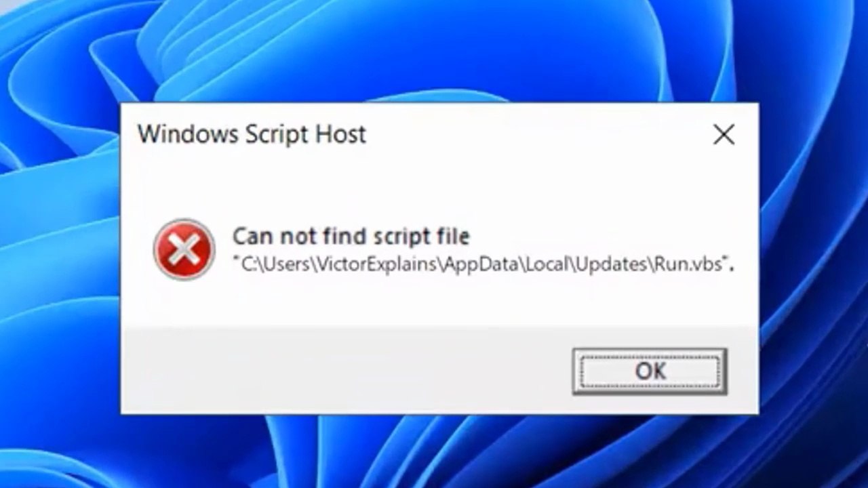Click the blue wallpaper above the dialog

tap(434, 51)
